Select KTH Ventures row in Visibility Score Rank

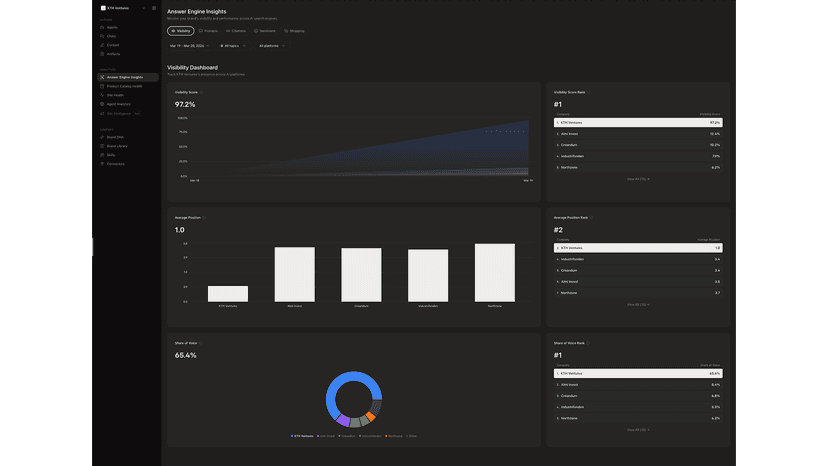638,123
